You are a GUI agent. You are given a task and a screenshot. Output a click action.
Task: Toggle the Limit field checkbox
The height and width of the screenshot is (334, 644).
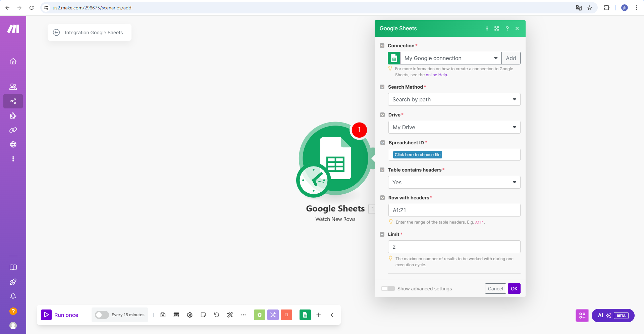[x=382, y=234]
